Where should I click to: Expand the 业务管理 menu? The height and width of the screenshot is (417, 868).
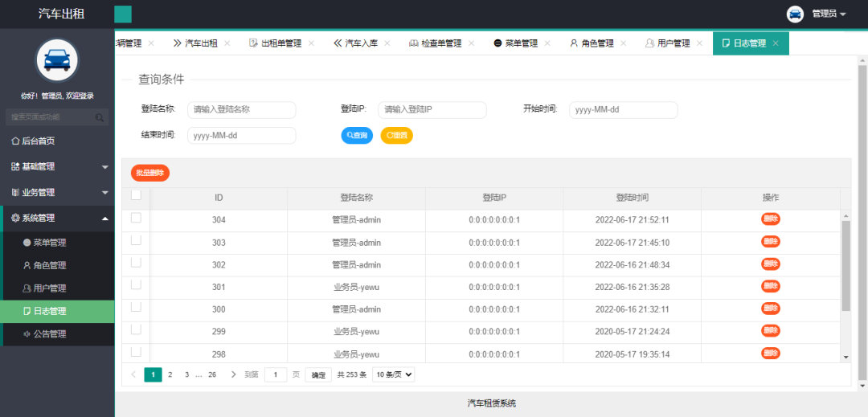(x=57, y=193)
